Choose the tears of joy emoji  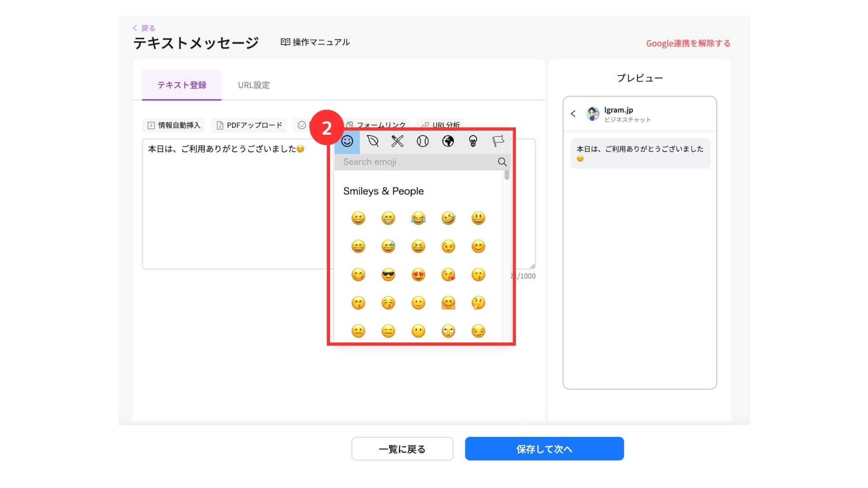(418, 219)
